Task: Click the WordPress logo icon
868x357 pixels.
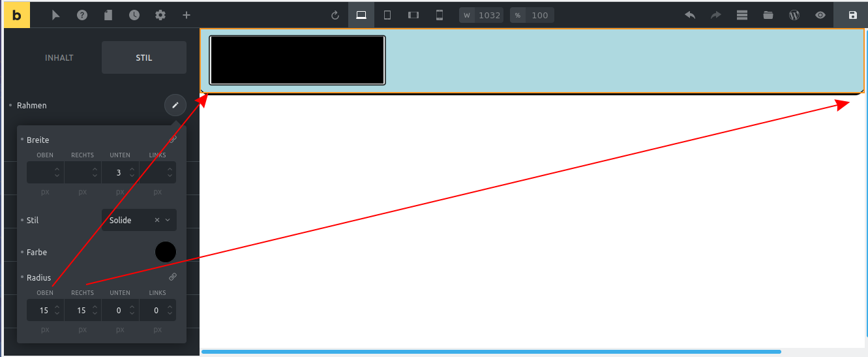Action: pyautogui.click(x=794, y=15)
